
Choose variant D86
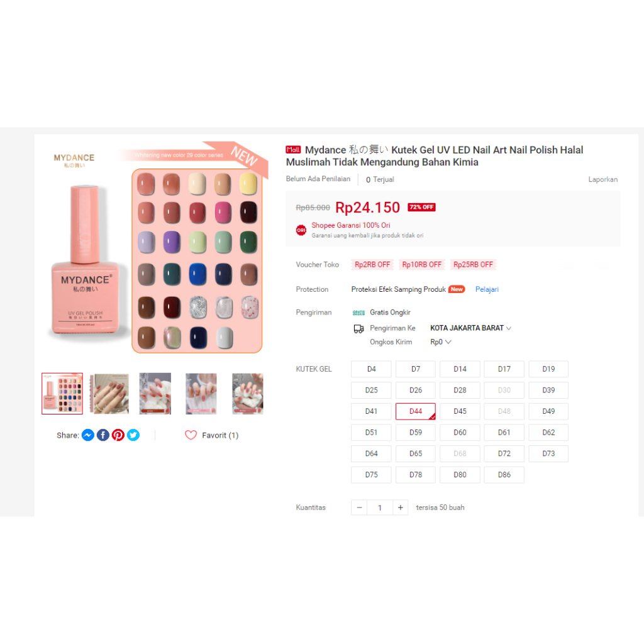(x=504, y=474)
